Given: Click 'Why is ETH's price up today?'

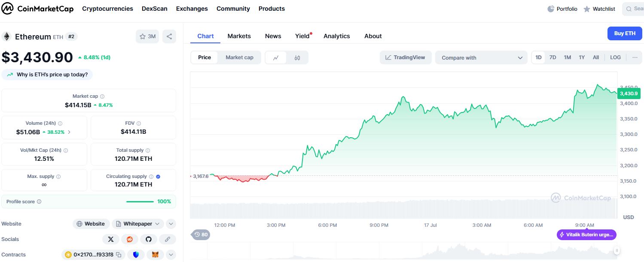Looking at the screenshot, I should 47,75.
